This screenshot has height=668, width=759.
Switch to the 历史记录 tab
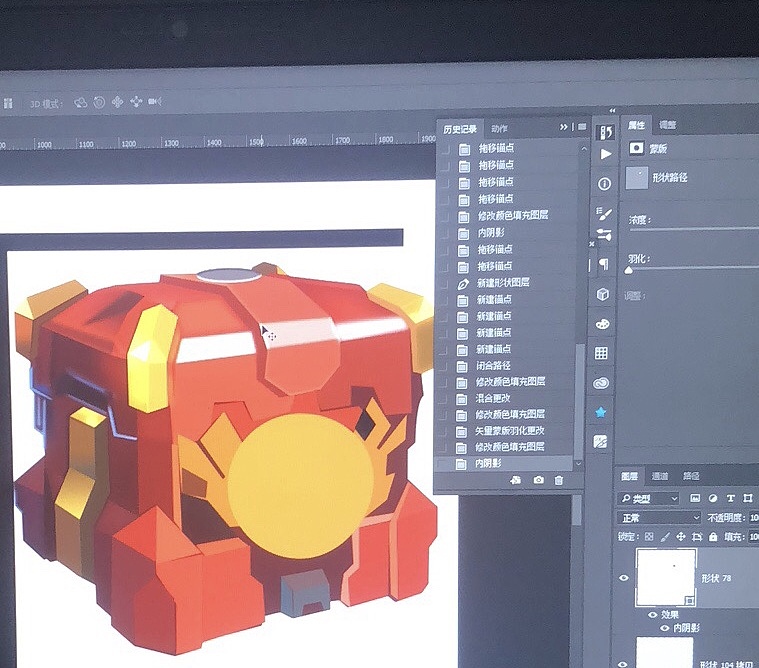pos(460,129)
